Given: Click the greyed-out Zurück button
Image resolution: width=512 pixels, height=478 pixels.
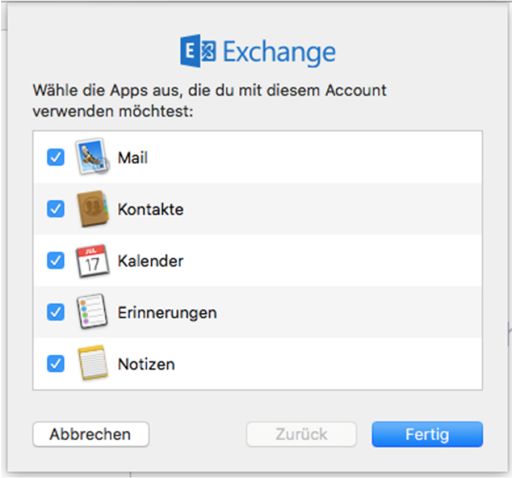Looking at the screenshot, I should tap(301, 434).
